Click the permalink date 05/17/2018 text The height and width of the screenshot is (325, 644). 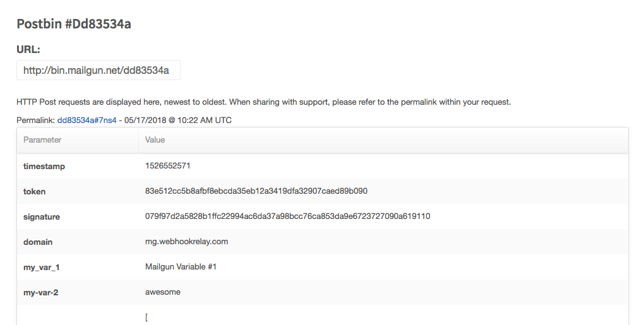(143, 120)
